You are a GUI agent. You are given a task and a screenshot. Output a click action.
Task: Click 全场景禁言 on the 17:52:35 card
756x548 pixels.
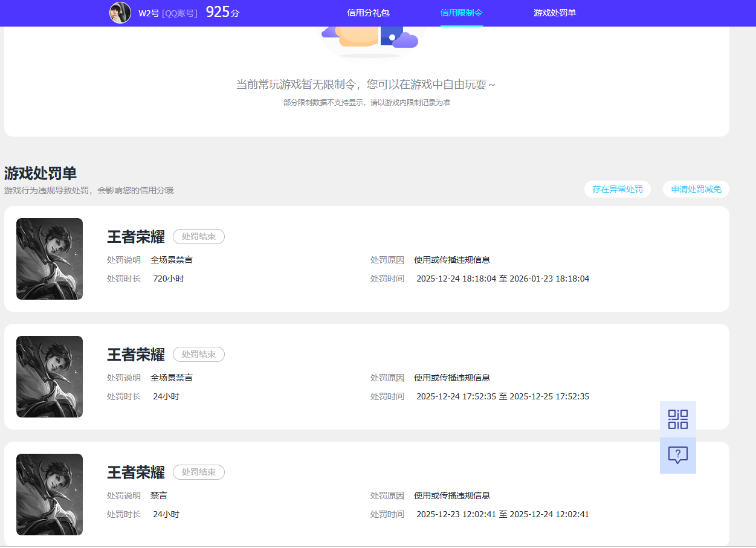pyautogui.click(x=172, y=378)
